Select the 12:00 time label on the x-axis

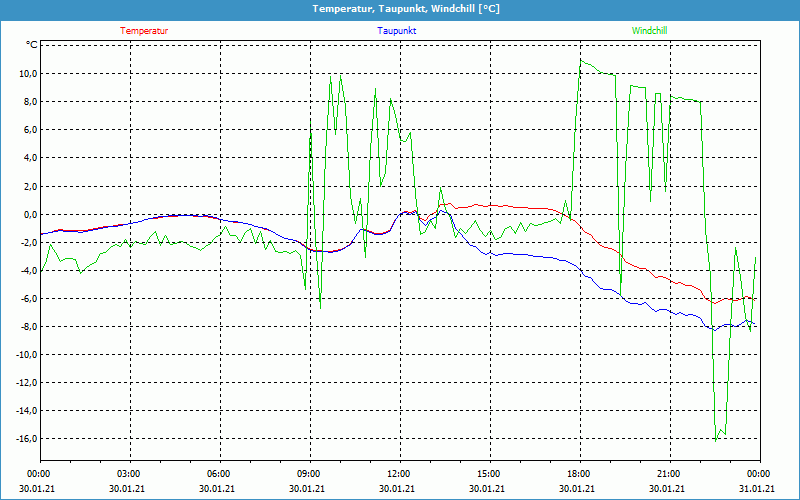(x=398, y=474)
